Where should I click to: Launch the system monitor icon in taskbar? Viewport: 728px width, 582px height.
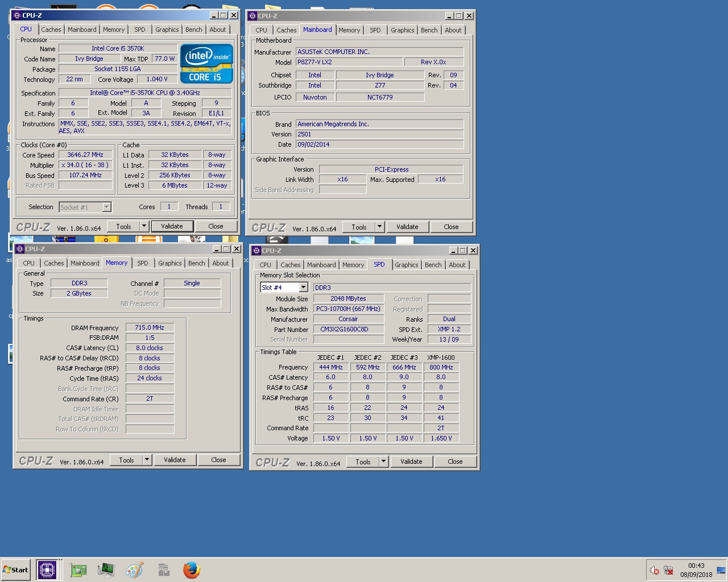106,569
